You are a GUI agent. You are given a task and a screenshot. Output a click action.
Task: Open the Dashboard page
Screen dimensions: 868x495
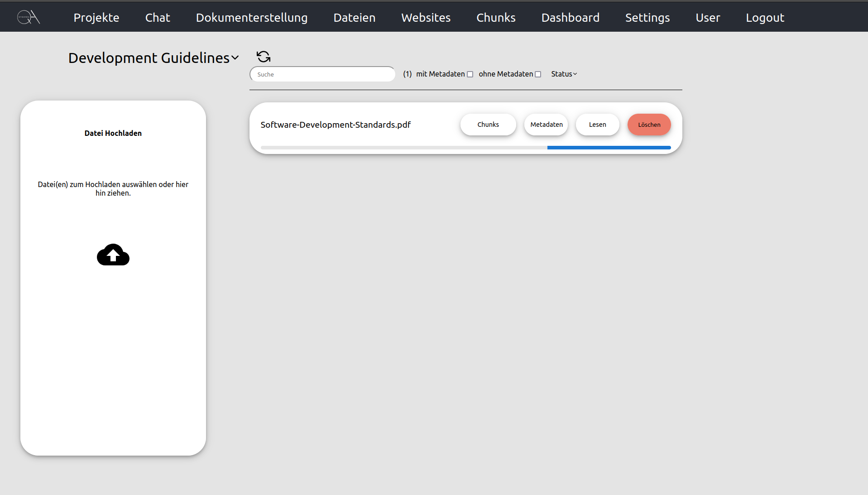tap(570, 17)
